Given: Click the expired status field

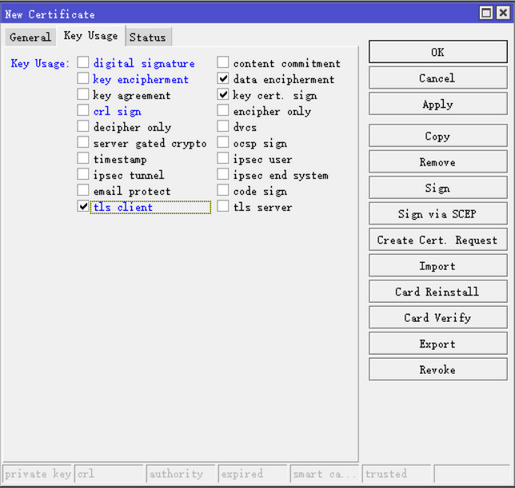Looking at the screenshot, I should (x=253, y=474).
